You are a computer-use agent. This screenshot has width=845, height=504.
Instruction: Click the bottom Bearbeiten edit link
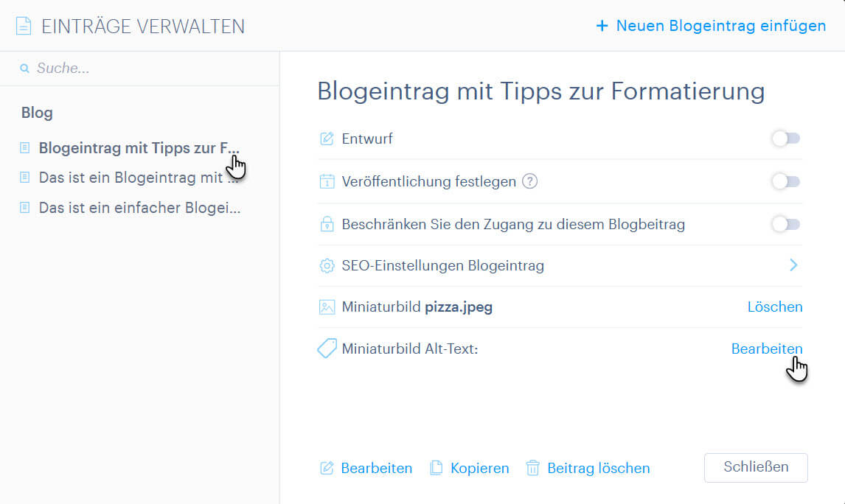376,469
